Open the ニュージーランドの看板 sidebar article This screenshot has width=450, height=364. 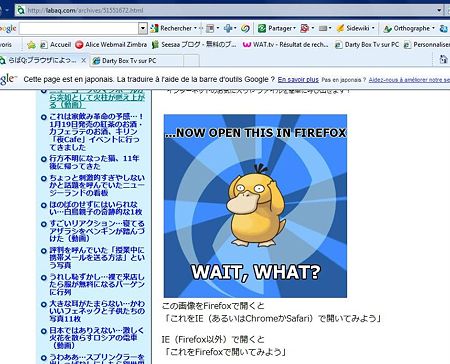click(x=97, y=185)
